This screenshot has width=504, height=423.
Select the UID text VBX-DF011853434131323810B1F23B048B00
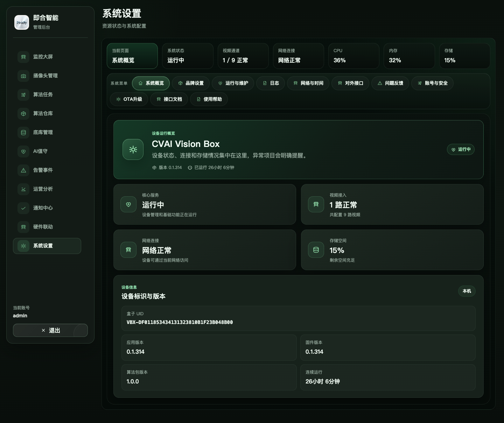pyautogui.click(x=180, y=322)
